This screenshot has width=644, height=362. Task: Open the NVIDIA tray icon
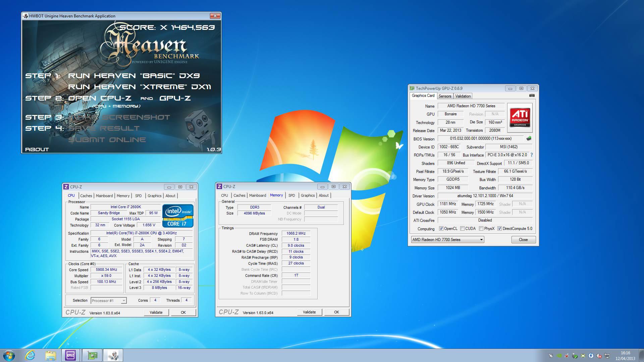coord(559,356)
